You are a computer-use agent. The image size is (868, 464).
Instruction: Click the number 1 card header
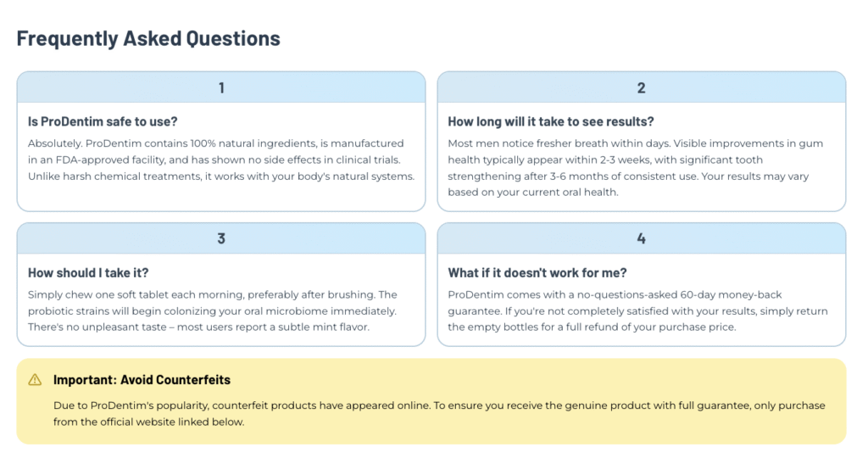221,87
